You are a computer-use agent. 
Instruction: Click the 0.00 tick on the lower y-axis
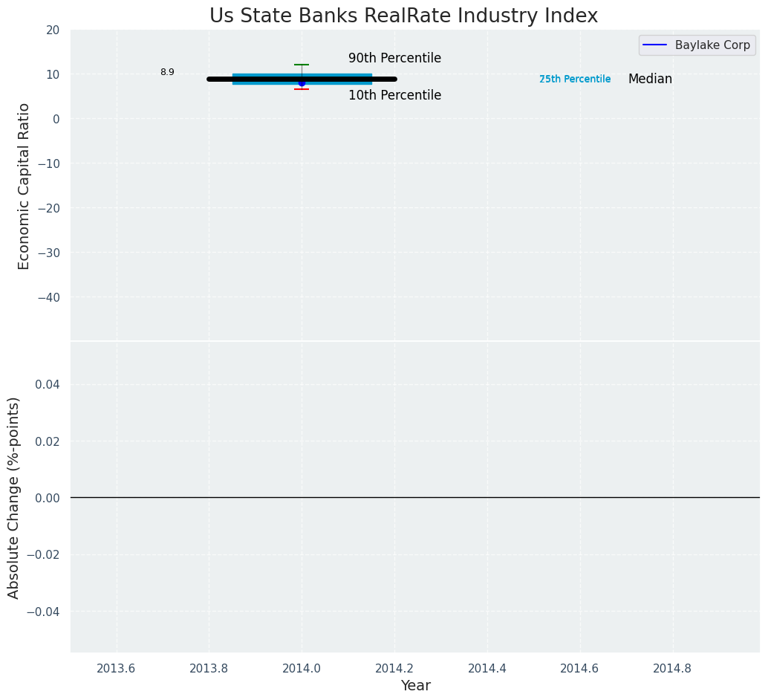tap(47, 497)
